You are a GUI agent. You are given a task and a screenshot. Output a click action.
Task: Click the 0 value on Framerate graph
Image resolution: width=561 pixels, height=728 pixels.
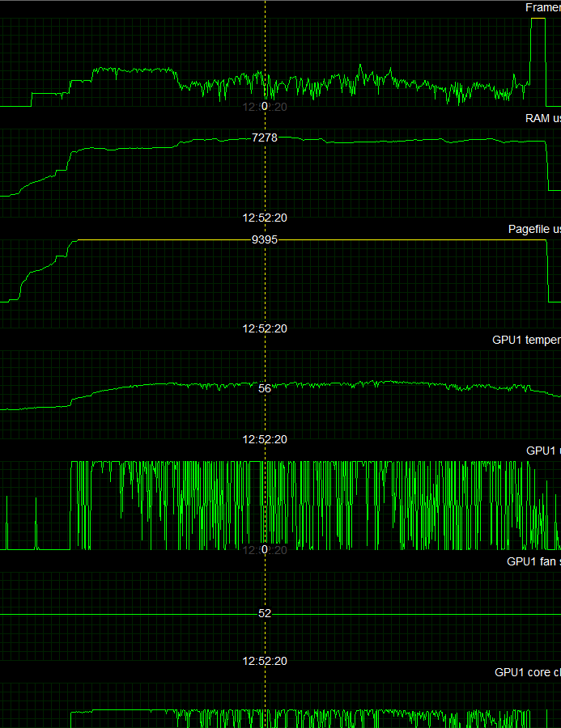(265, 106)
